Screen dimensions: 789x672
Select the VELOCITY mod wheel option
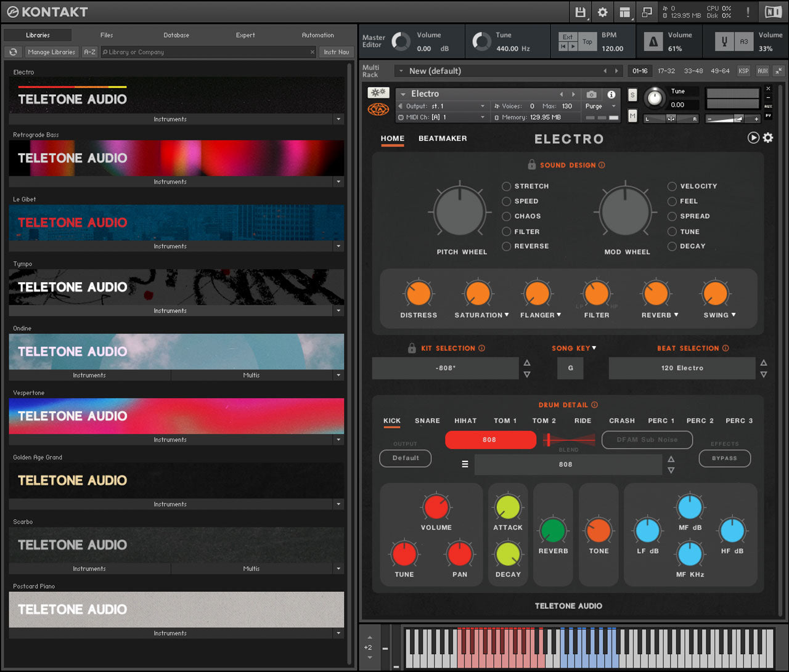(x=672, y=186)
